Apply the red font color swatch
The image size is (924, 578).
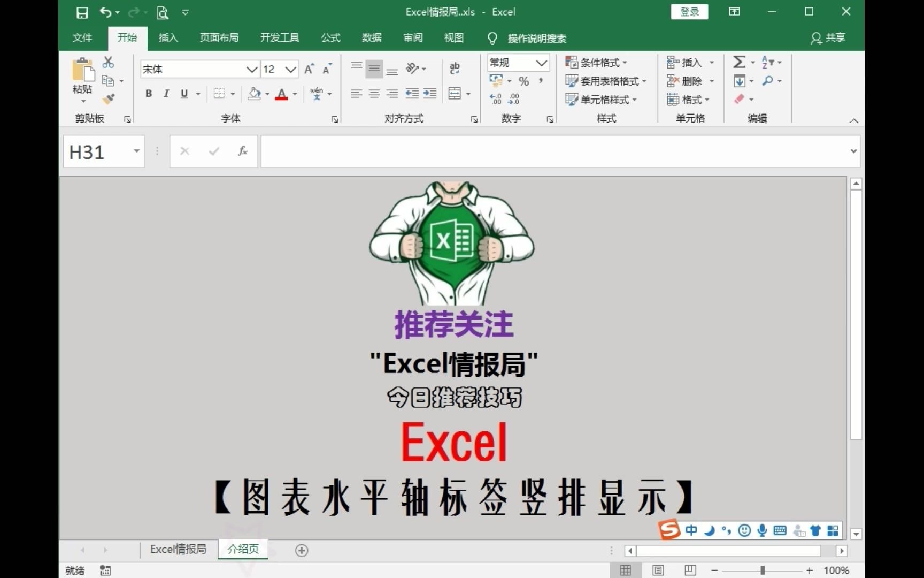pyautogui.click(x=282, y=94)
